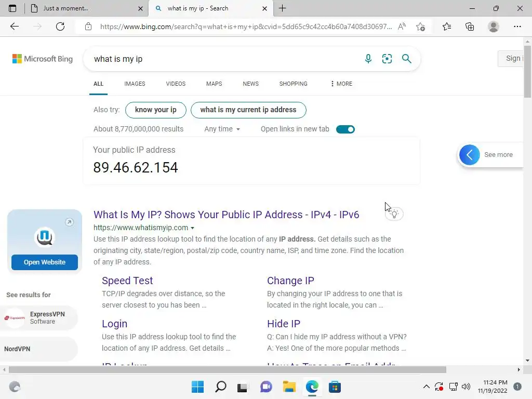Open the Favorites list icon
This screenshot has width=532, height=399.
click(447, 26)
